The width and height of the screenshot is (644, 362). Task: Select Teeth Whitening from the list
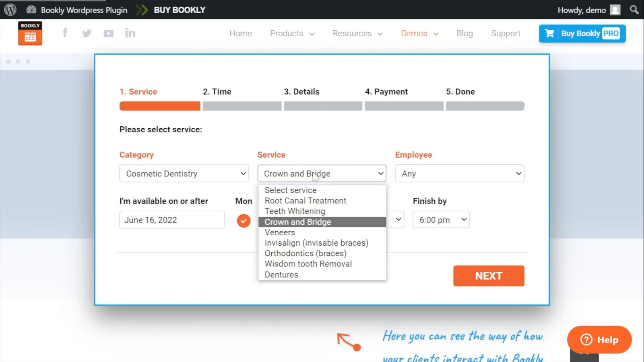click(322, 211)
